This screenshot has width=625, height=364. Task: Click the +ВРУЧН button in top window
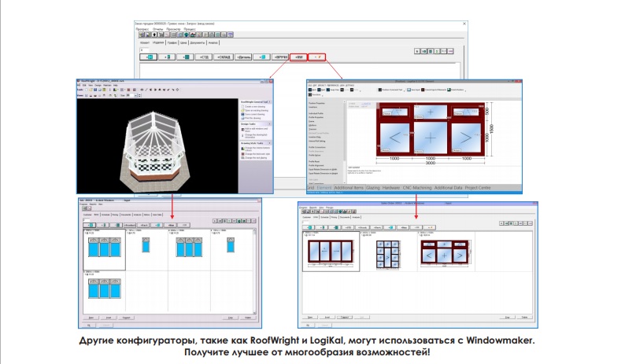pos(279,58)
